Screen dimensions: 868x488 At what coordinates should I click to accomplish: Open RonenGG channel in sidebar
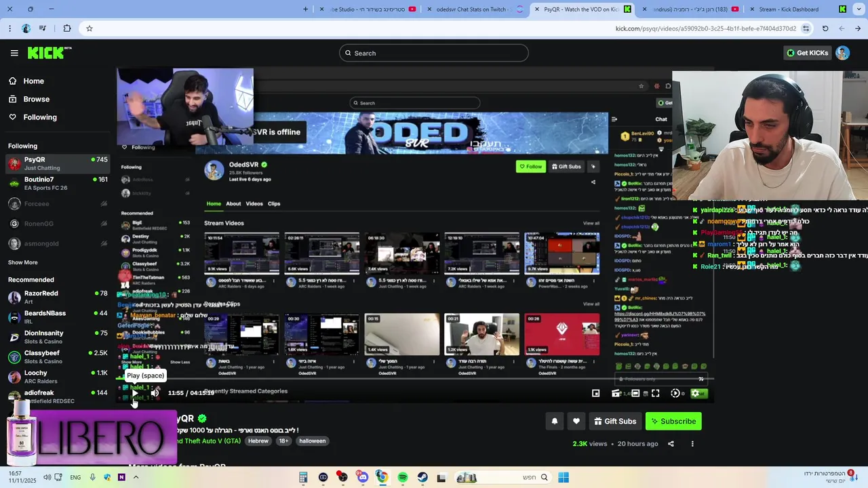[58, 224]
